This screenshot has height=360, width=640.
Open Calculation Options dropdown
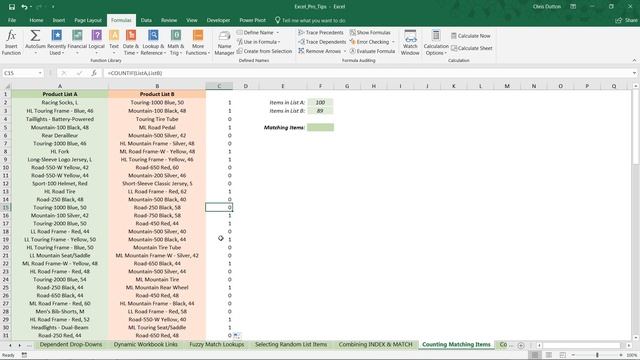tap(436, 42)
